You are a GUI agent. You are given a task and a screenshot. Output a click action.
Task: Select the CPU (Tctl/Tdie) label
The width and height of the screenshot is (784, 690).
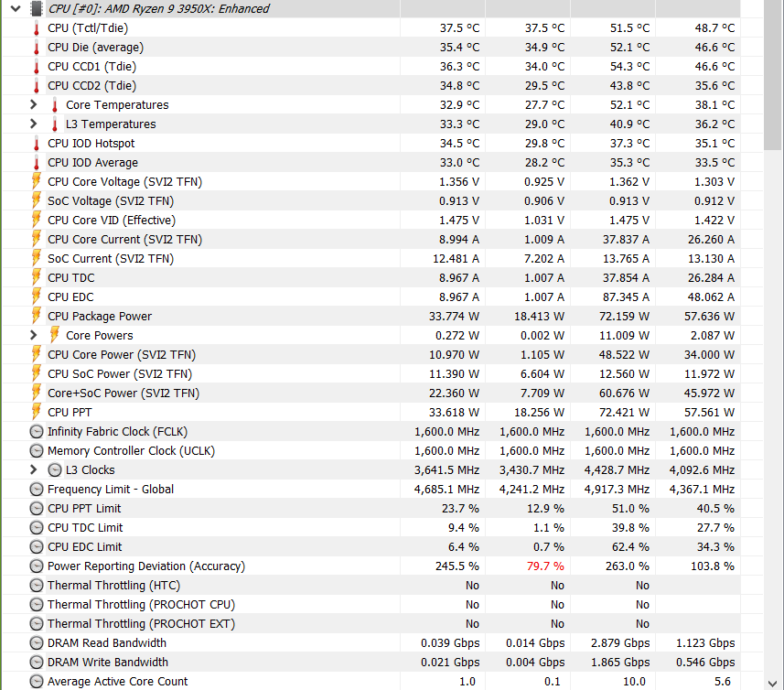[88, 28]
